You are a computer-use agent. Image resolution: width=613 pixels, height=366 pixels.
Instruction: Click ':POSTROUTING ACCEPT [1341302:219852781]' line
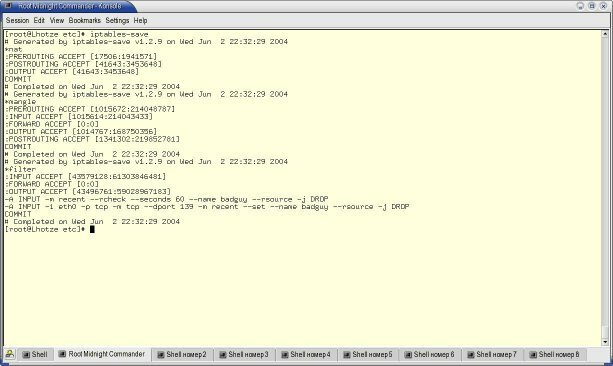[x=92, y=139]
